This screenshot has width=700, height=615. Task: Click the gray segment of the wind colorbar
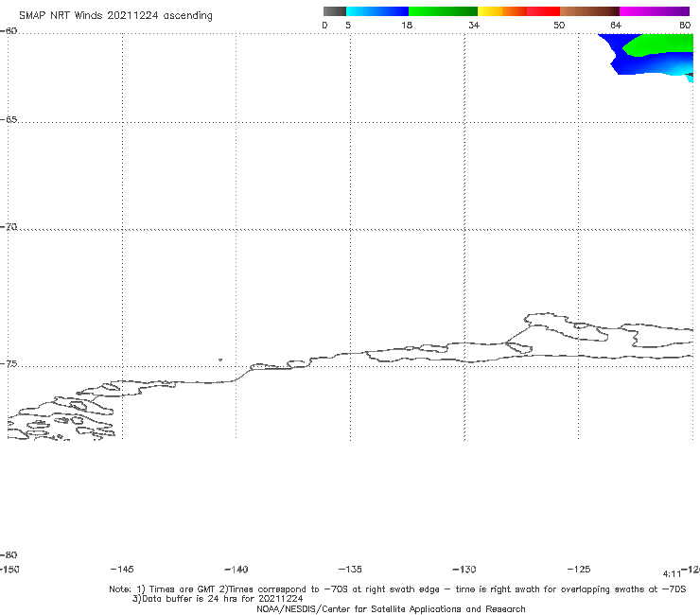pyautogui.click(x=334, y=11)
